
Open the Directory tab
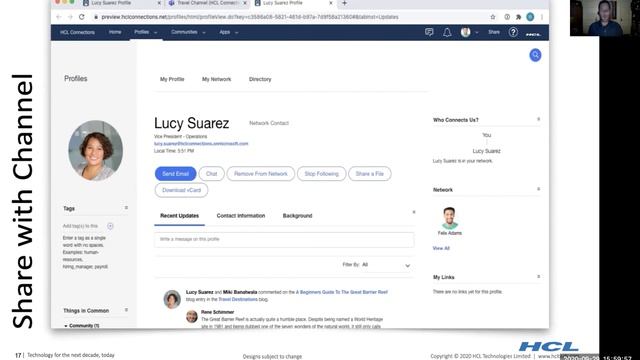point(260,79)
